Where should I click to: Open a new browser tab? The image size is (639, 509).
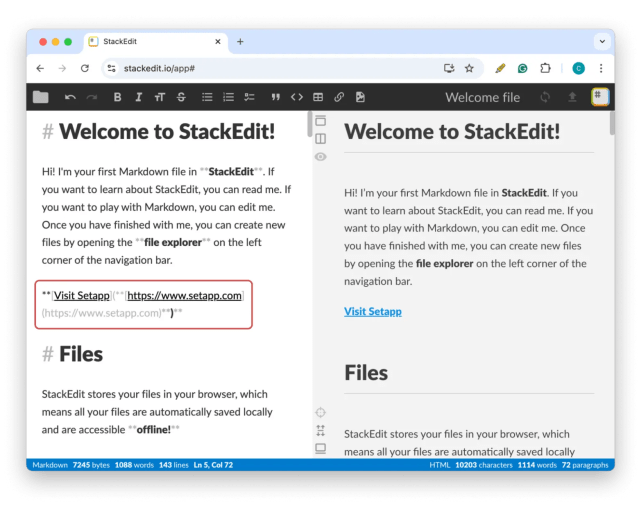(x=240, y=42)
